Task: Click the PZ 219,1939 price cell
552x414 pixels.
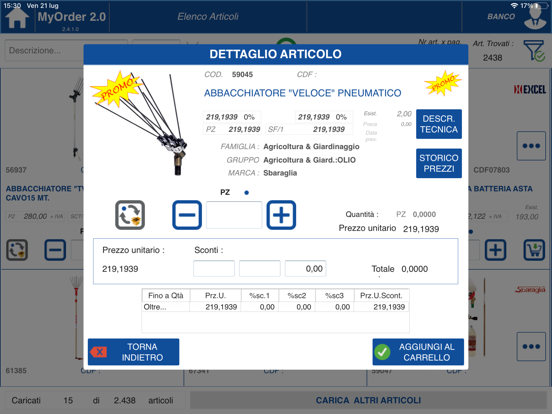Action: click(232, 129)
